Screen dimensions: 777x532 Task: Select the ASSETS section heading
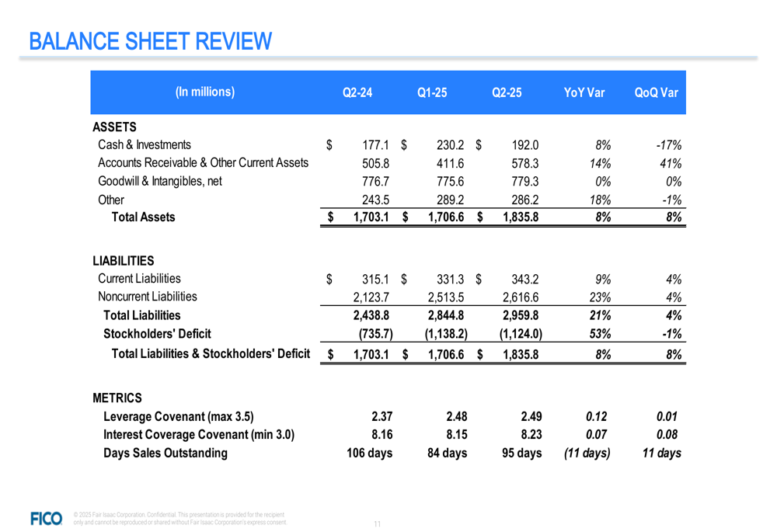pyautogui.click(x=114, y=127)
